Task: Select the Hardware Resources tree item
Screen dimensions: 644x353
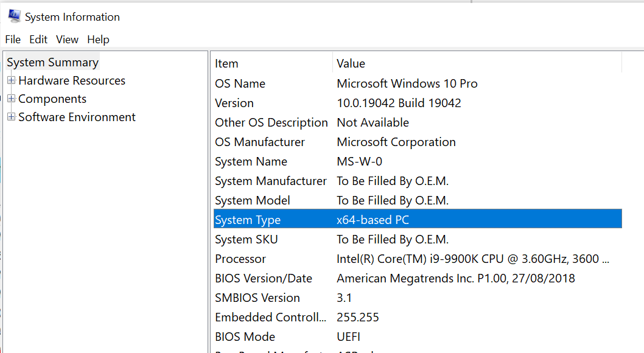Action: (x=72, y=80)
